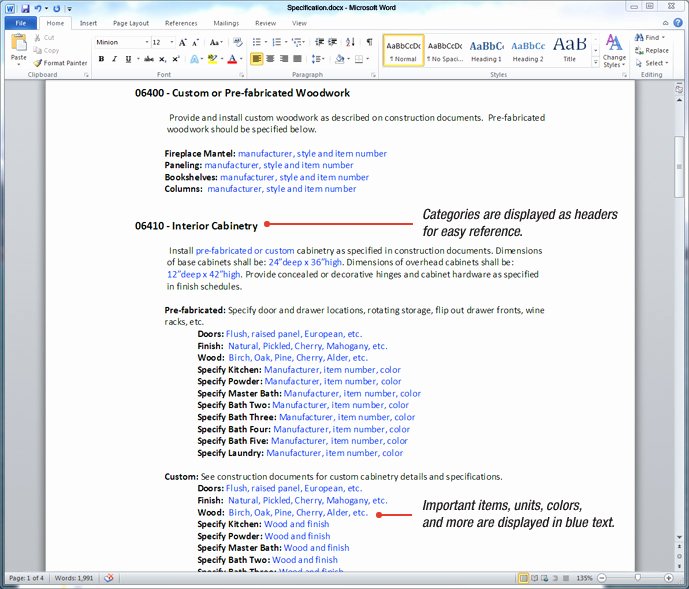This screenshot has height=589, width=689.
Task: Insert a numbered list
Action: [276, 42]
